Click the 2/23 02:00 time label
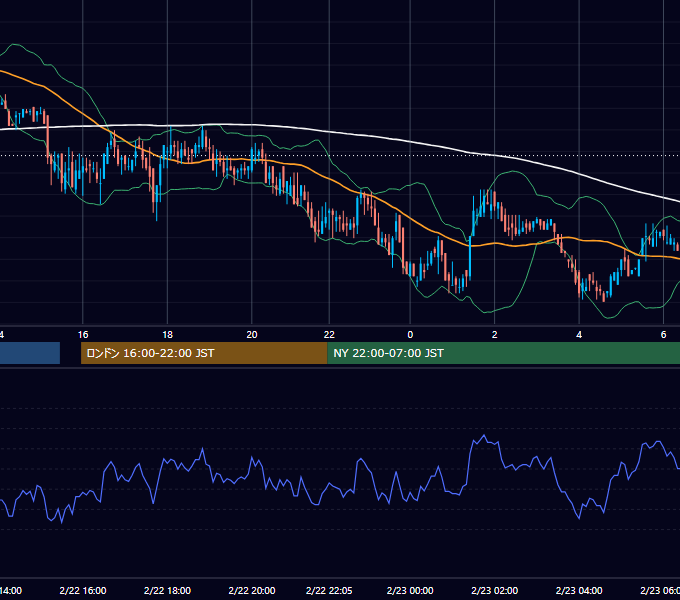Image resolution: width=680 pixels, height=600 pixels. [494, 590]
